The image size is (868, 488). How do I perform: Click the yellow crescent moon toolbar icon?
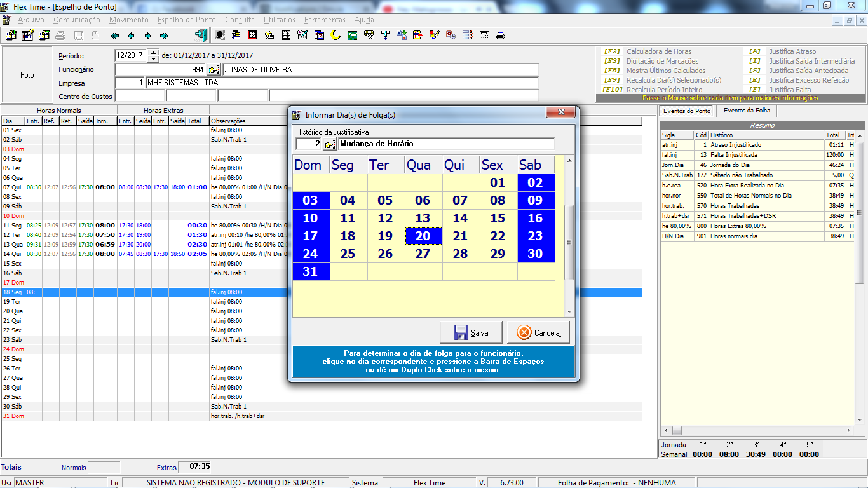click(336, 36)
